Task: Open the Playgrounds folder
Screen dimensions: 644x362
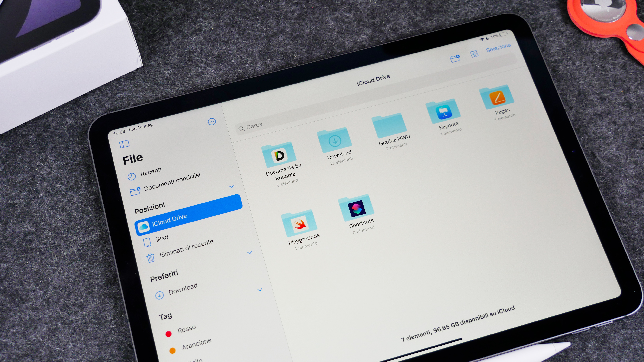Action: [299, 223]
